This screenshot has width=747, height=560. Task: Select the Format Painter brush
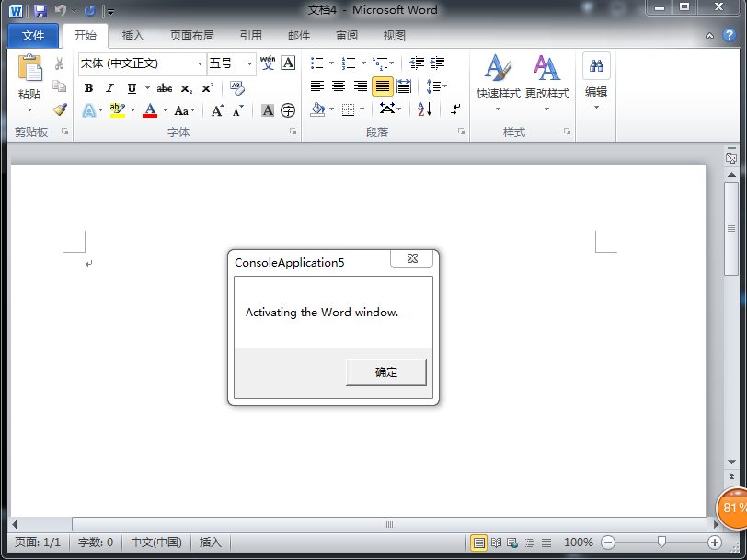pyautogui.click(x=60, y=109)
